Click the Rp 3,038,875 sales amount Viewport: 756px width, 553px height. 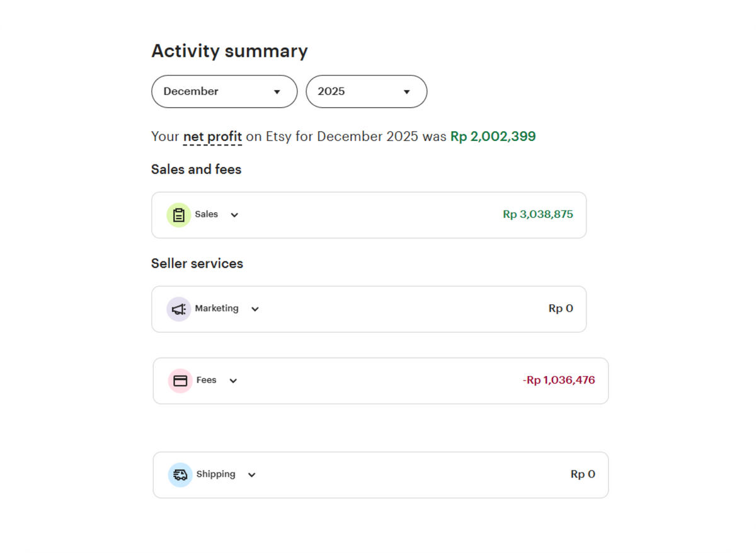click(x=537, y=214)
